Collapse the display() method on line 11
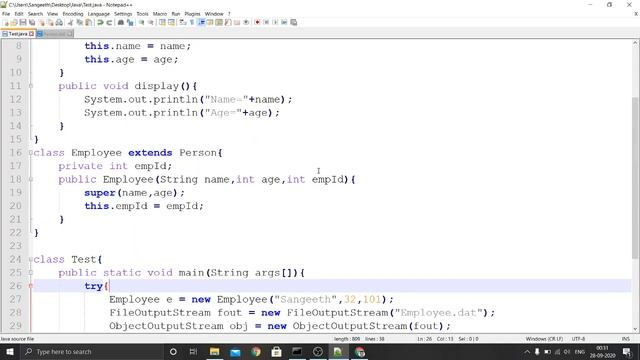The image size is (640, 360). (x=31, y=86)
